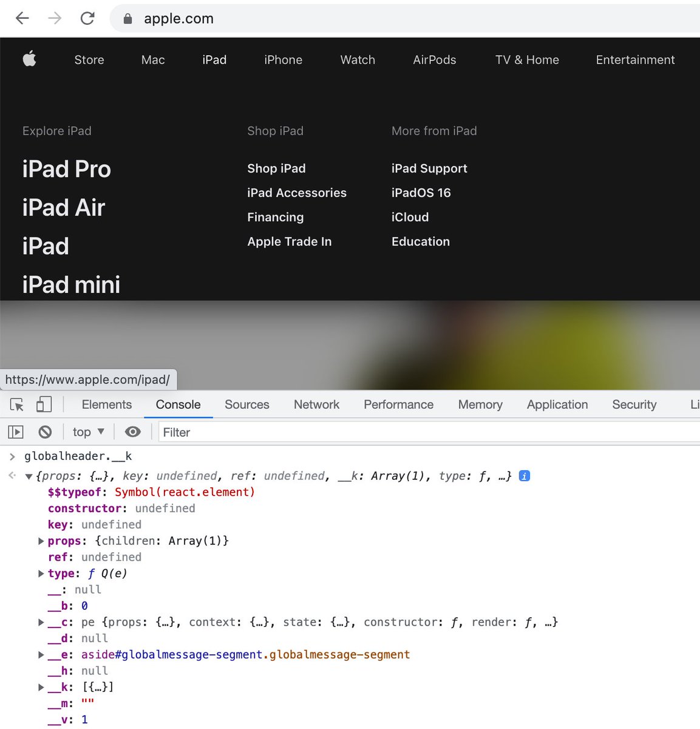Click the aside#globalmessage-segment element value

pyautogui.click(x=245, y=654)
